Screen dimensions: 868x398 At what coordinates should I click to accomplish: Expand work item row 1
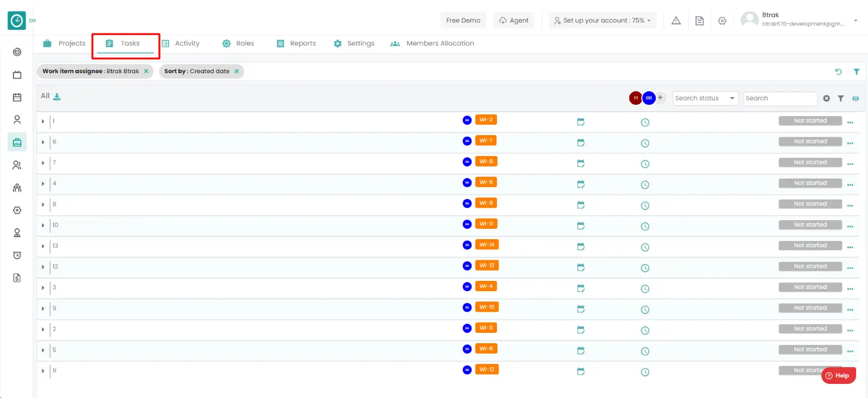(43, 121)
